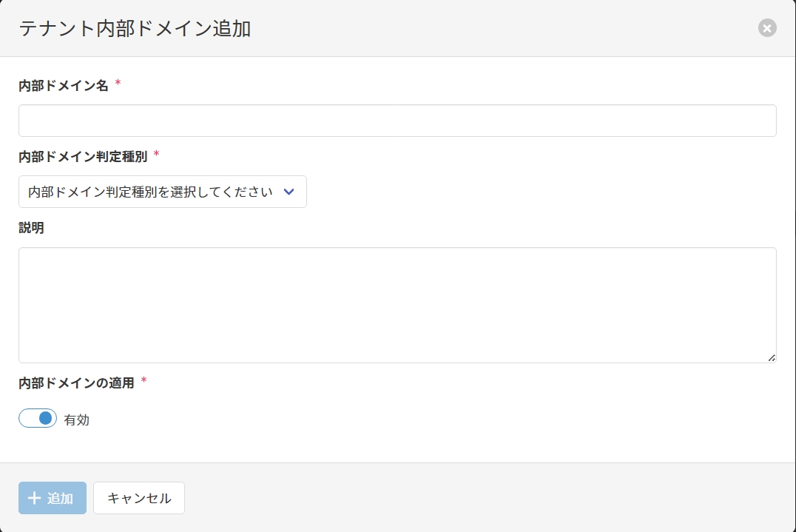Open the 内部ドメイン判定種別 dropdown

pyautogui.click(x=162, y=192)
